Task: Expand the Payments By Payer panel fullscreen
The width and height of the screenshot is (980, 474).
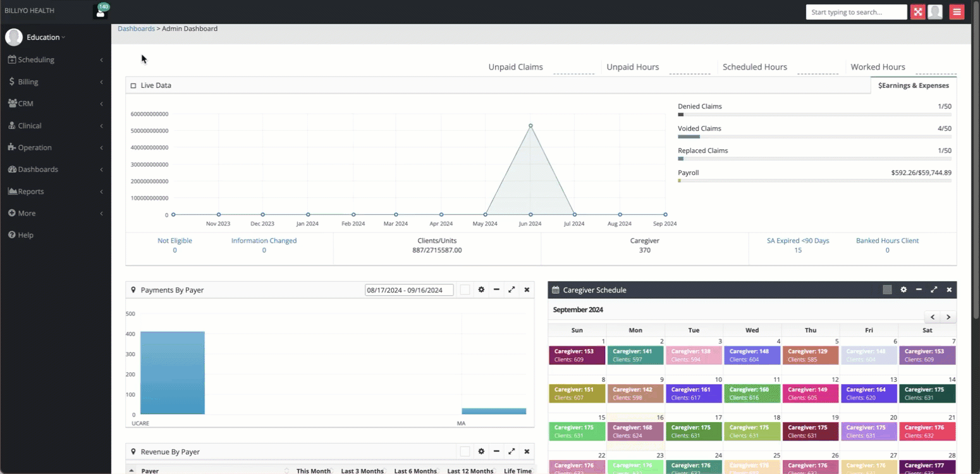Action: [x=511, y=289]
